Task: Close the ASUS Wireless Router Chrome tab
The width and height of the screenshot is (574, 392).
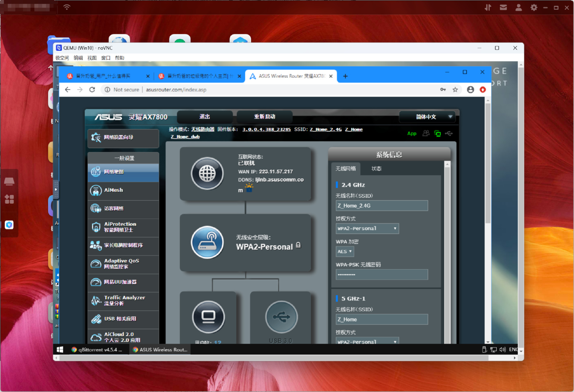Action: (331, 76)
